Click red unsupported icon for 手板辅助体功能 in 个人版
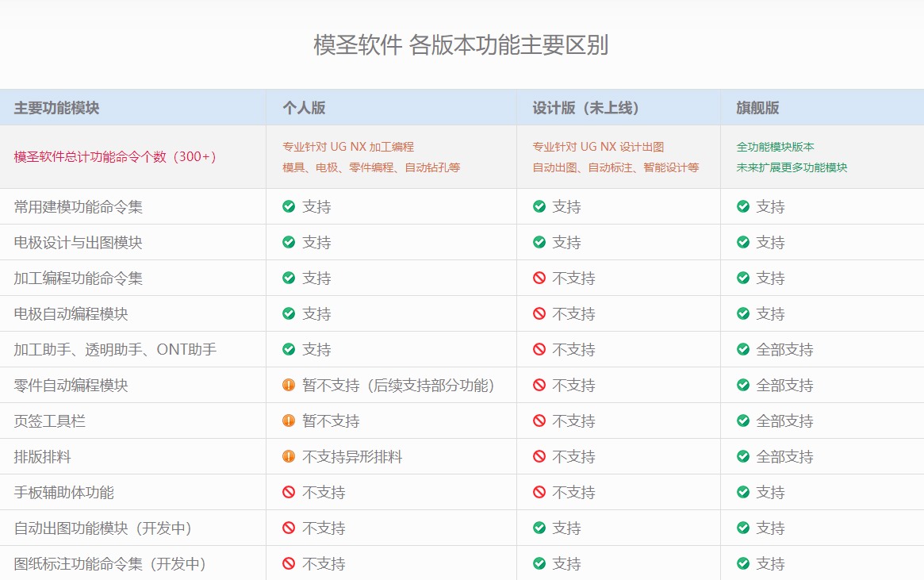 pos(289,492)
